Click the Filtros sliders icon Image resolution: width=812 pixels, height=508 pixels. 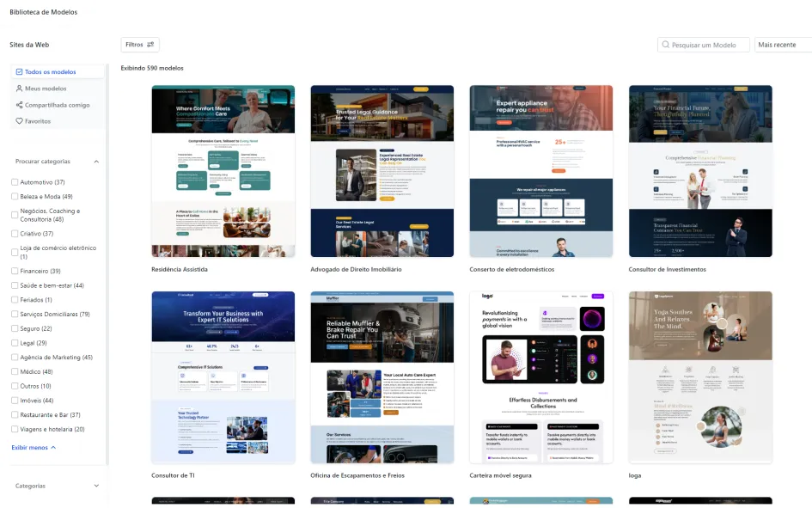click(x=150, y=45)
